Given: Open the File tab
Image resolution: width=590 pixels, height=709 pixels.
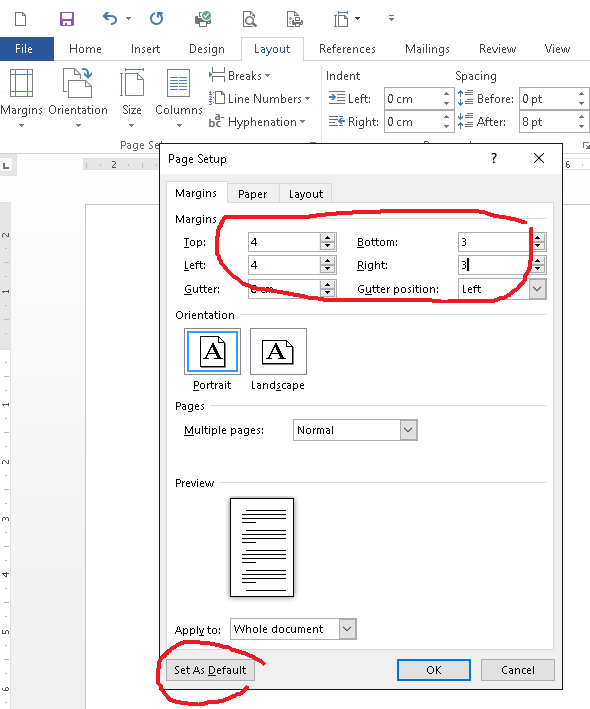Looking at the screenshot, I should point(24,49).
